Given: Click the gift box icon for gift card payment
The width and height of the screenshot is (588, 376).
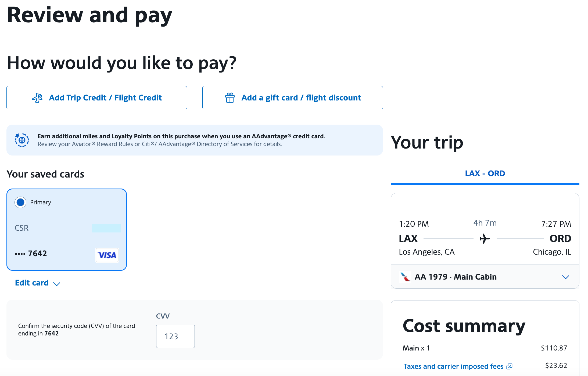Looking at the screenshot, I should (x=231, y=97).
